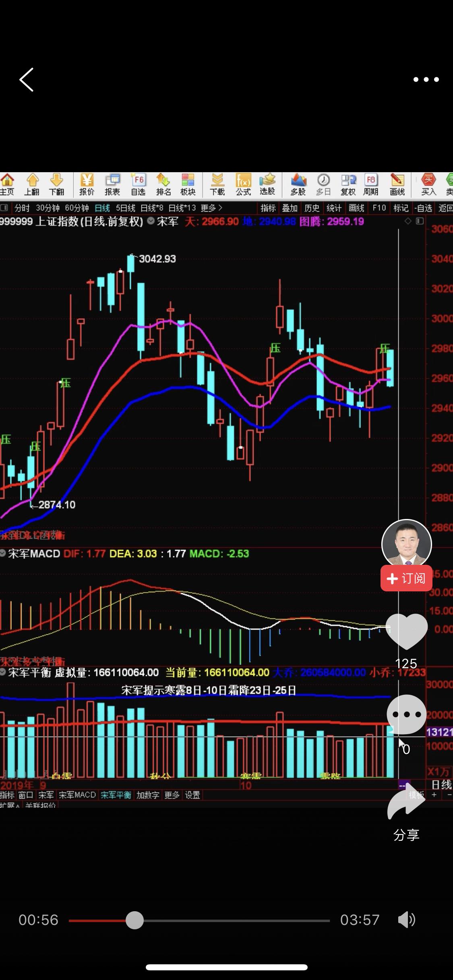Click the 标记 mark button

401,208
